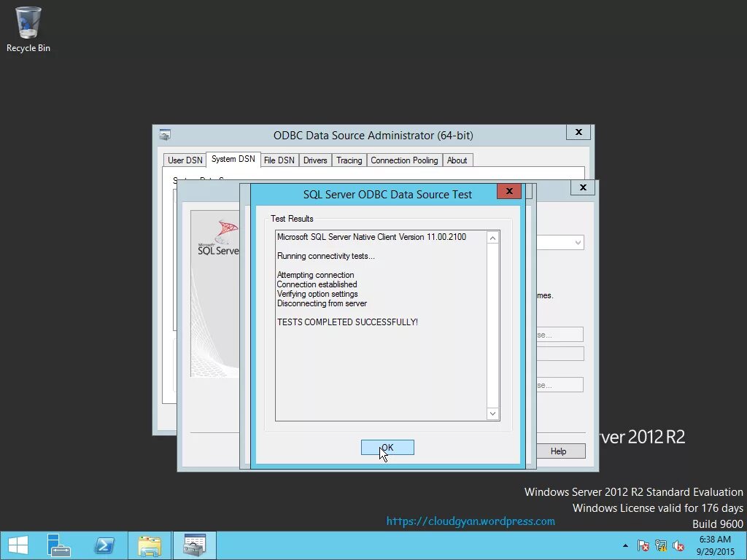Image resolution: width=747 pixels, height=560 pixels.
Task: Open the Connection Pooling tab
Action: point(404,160)
